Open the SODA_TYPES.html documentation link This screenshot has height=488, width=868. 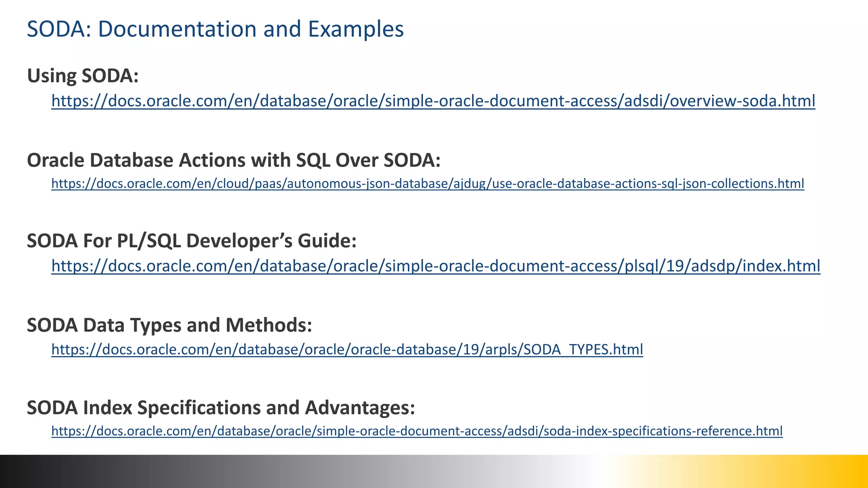point(347,349)
